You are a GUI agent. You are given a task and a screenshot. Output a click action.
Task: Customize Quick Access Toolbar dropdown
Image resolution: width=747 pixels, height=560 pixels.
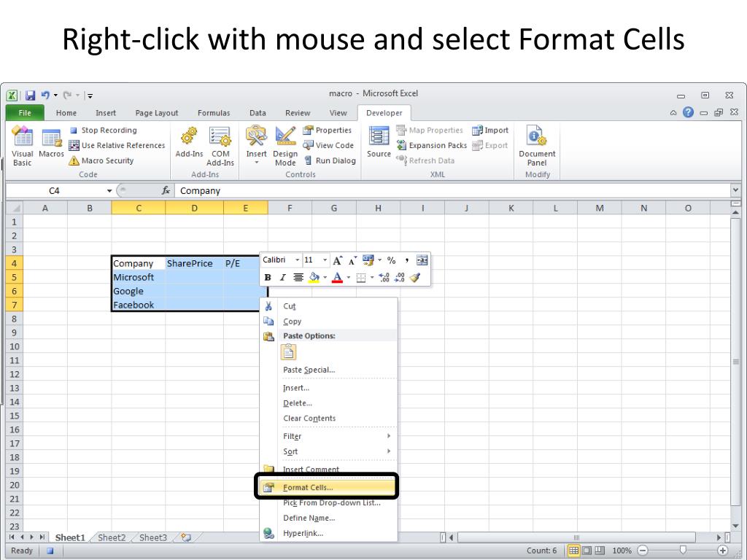pos(90,96)
